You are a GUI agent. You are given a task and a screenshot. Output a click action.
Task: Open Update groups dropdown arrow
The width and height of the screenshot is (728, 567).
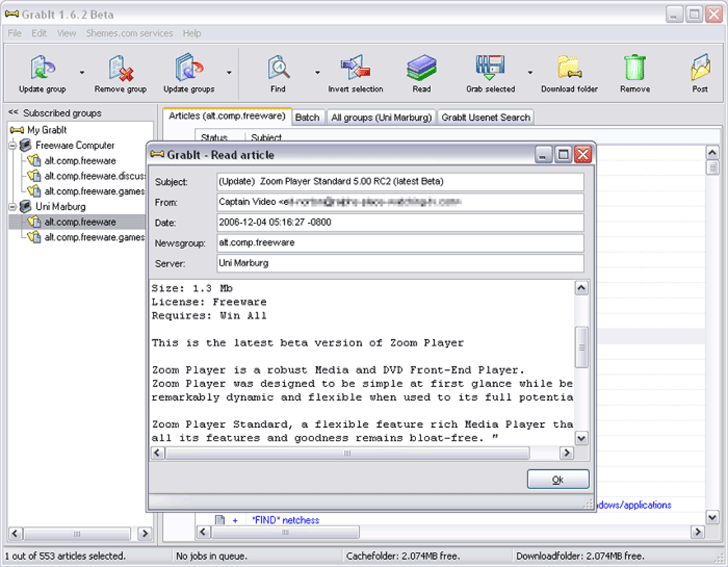(229, 72)
